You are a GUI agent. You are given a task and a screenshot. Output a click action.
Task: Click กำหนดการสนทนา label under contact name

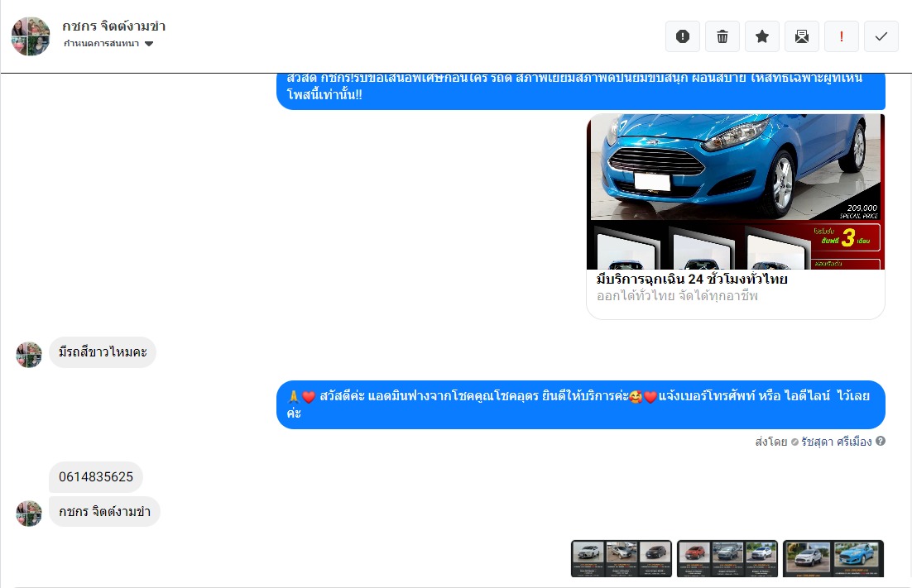point(101,44)
